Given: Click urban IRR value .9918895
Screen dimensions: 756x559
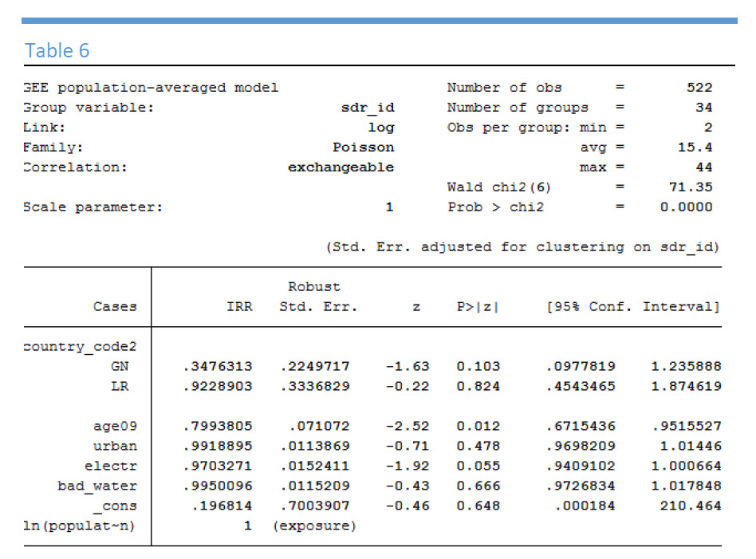Looking at the screenshot, I should pos(218,446).
